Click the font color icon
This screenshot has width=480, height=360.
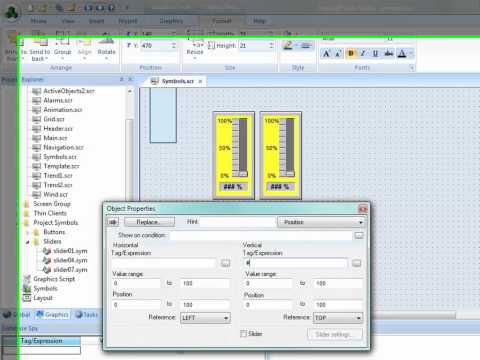[402, 53]
